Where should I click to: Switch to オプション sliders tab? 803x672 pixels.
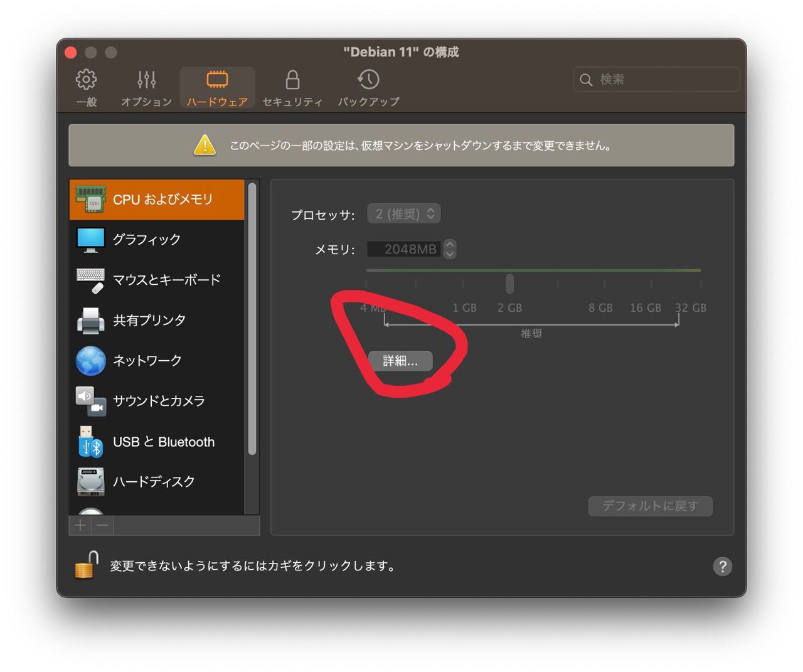point(146,88)
